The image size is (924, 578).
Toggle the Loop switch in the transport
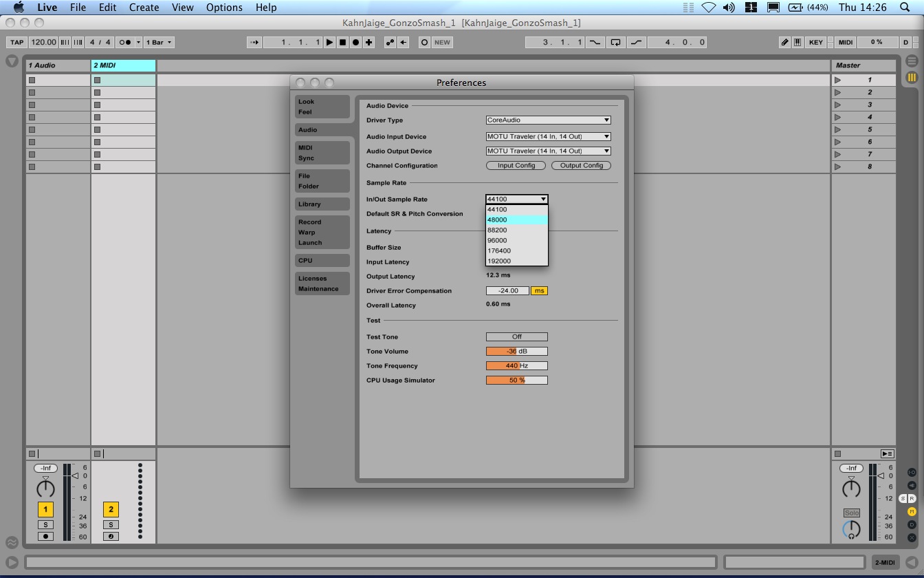[615, 42]
